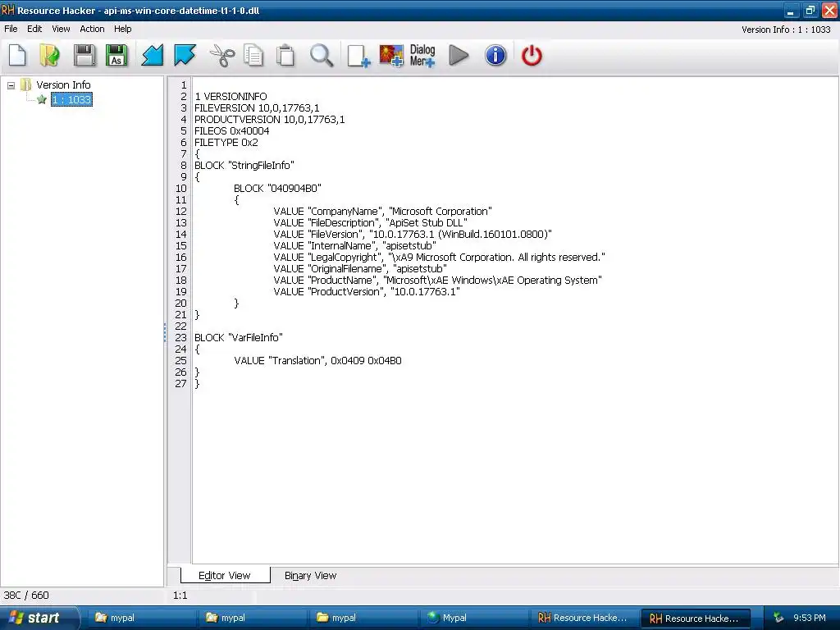Click the CompanyName value line
The width and height of the screenshot is (840, 630).
click(x=382, y=212)
